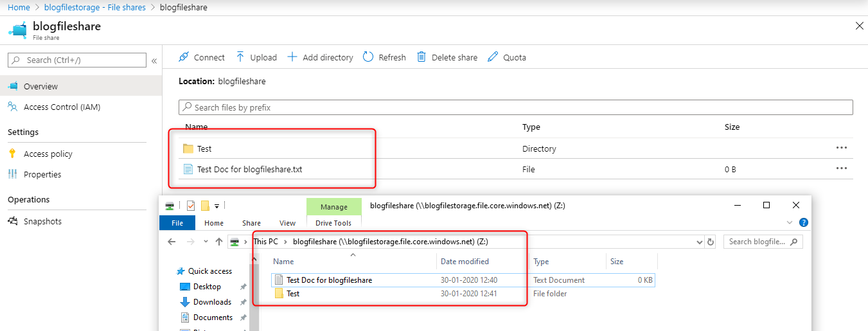Click the blogfileshare file share icon in the header
The height and width of the screenshot is (331, 868).
point(18,30)
